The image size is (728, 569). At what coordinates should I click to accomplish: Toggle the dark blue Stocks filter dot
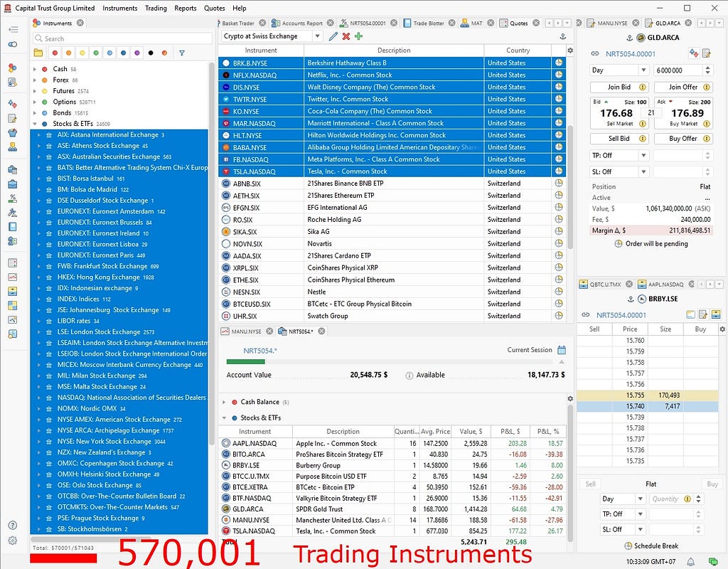pyautogui.click(x=124, y=53)
